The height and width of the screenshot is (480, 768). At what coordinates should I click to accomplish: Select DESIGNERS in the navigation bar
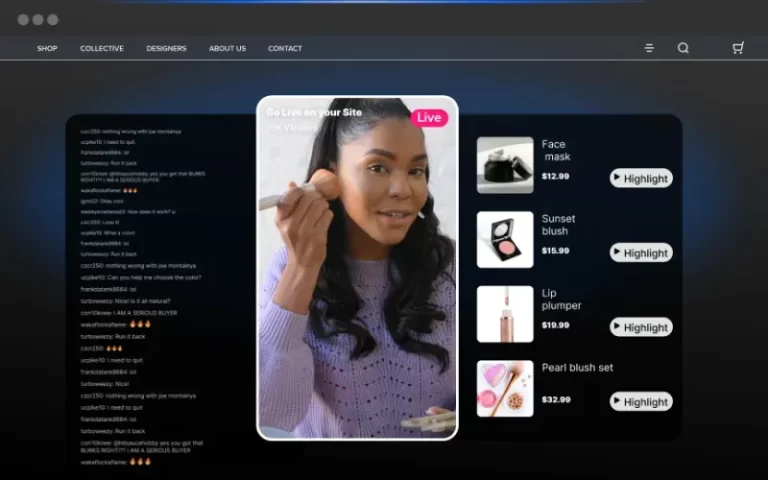pyautogui.click(x=166, y=48)
